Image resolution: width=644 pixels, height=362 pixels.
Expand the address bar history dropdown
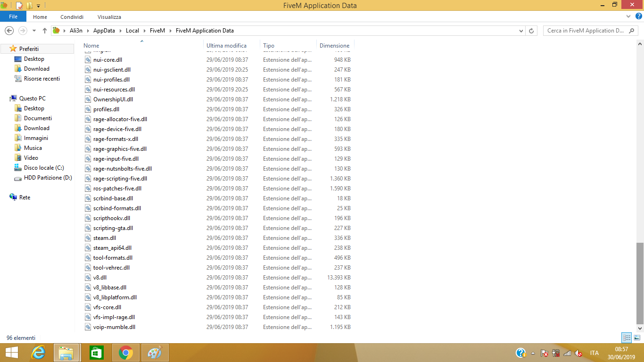tap(521, 31)
